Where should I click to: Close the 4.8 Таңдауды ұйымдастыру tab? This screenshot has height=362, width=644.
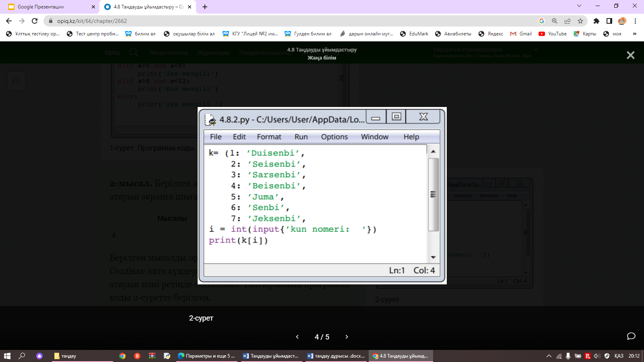(x=190, y=7)
